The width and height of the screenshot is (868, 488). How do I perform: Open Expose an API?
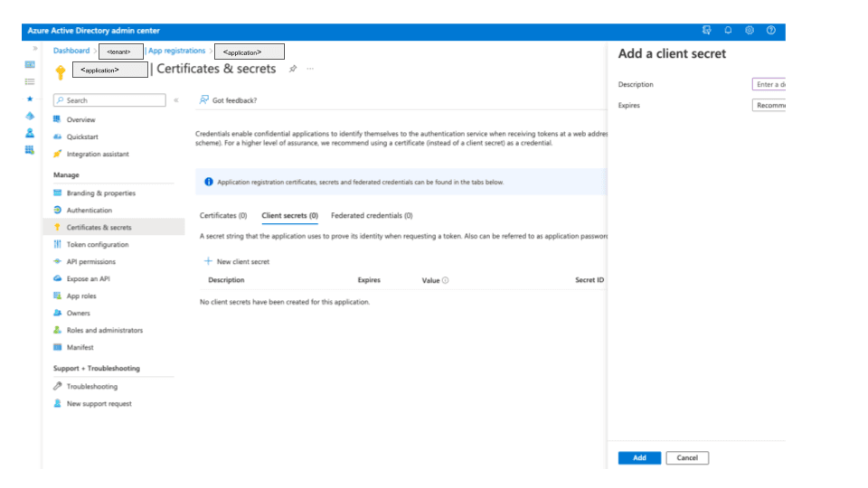tap(88, 279)
